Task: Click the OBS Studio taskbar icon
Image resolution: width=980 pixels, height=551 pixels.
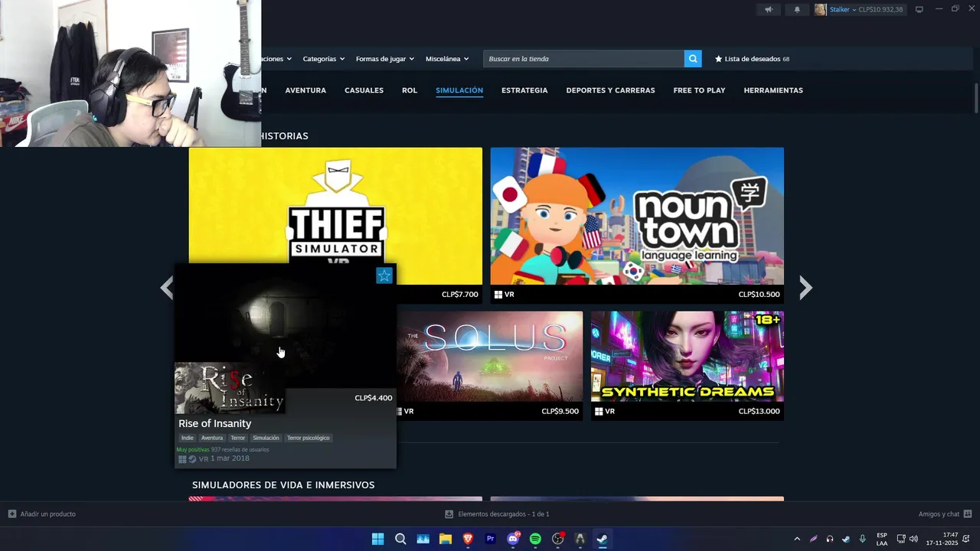Action: tap(557, 539)
